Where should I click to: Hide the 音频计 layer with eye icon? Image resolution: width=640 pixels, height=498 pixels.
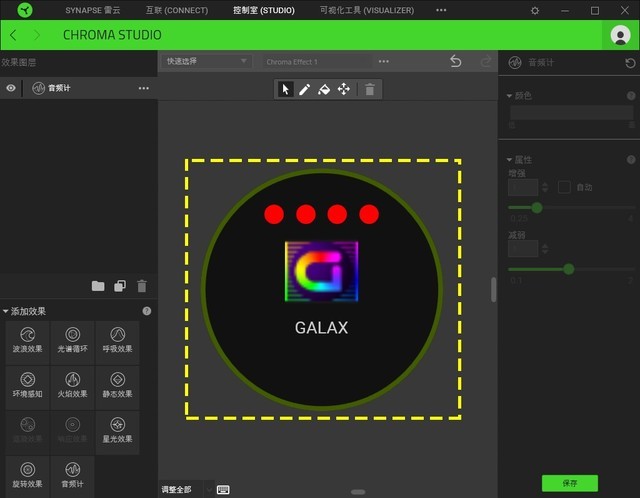pos(11,88)
